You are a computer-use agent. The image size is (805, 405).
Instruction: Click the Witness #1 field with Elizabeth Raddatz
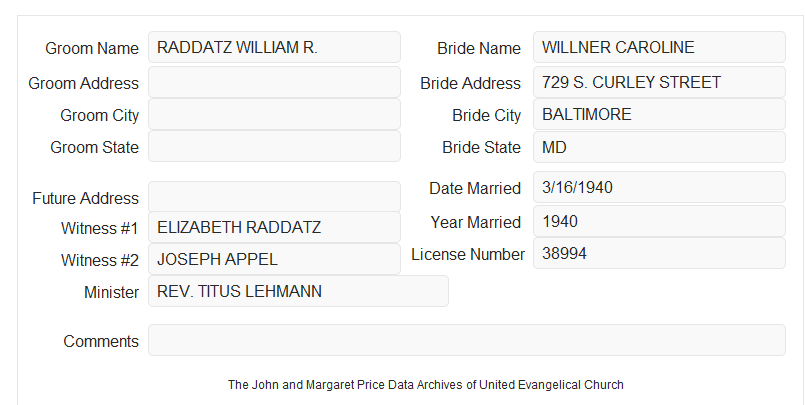point(274,227)
